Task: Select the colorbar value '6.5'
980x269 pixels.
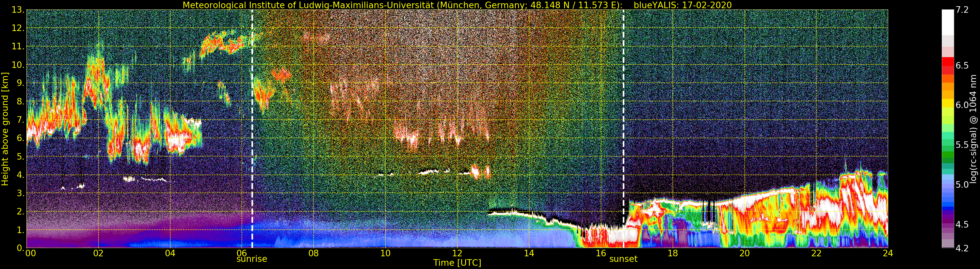Action: 962,65
